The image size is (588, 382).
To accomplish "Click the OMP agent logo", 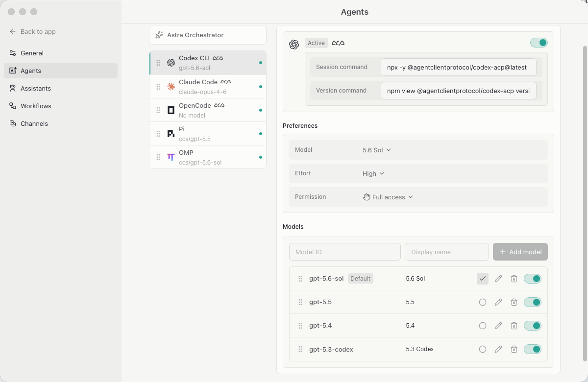I will click(171, 157).
